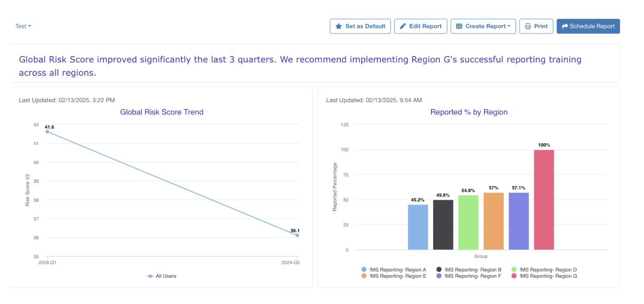Click the star icon on Set as Default
644x304 pixels.
point(338,26)
